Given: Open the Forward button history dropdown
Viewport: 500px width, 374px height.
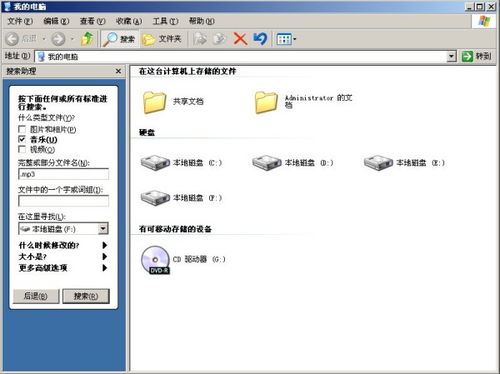Looking at the screenshot, I should pyautogui.click(x=72, y=39).
